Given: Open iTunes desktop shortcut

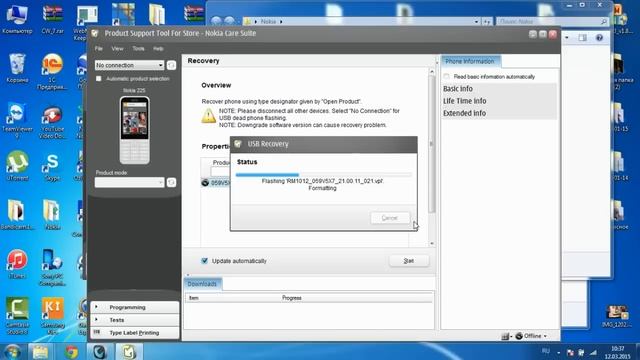Looking at the screenshot, I should pos(17,264).
